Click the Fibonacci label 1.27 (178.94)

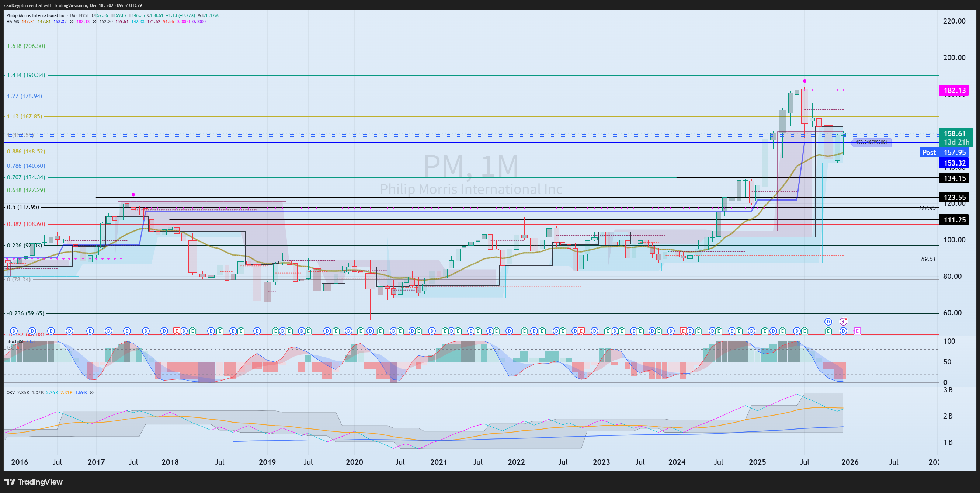coord(25,96)
